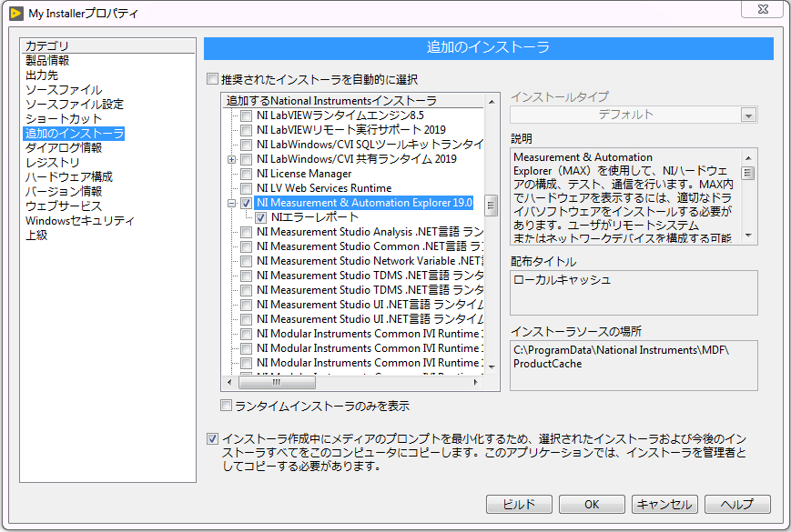Check NI Measurement Studio Network Variable box
791x532 pixels.
pyautogui.click(x=246, y=262)
